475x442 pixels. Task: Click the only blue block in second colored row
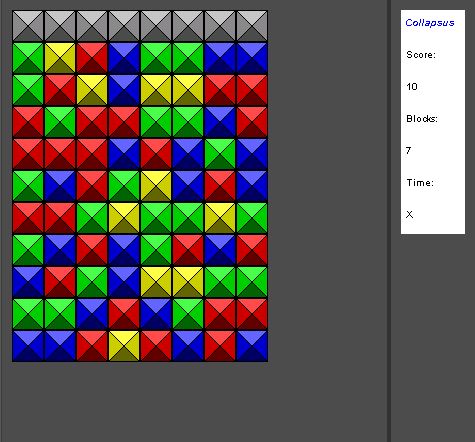[x=124, y=90]
